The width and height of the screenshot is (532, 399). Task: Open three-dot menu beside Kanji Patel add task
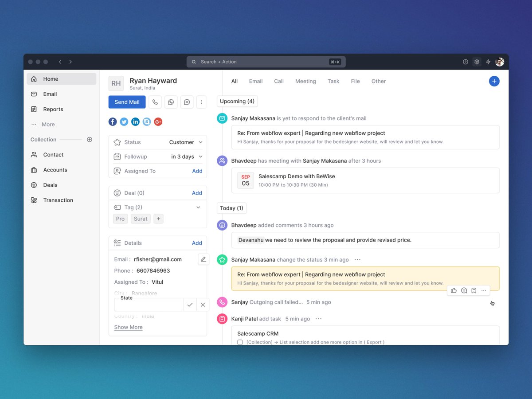tap(318, 319)
